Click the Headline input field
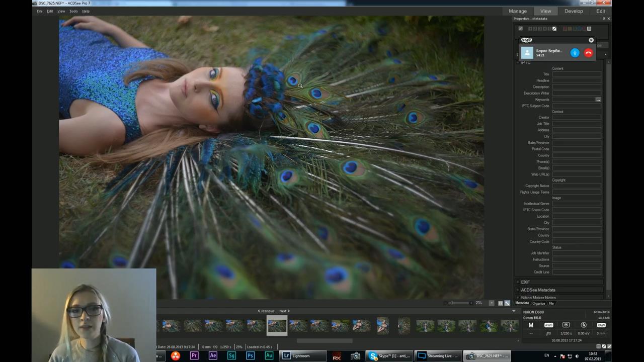 [x=577, y=80]
